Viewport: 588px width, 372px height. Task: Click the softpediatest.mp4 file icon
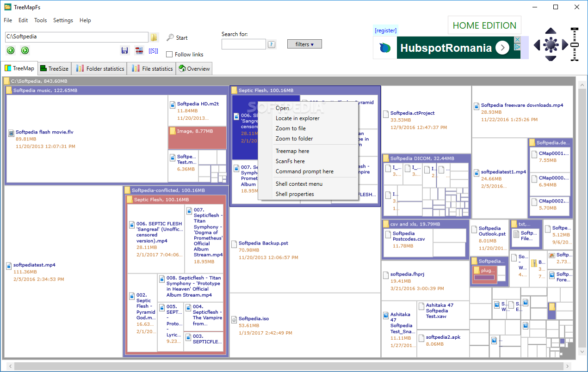click(9, 266)
